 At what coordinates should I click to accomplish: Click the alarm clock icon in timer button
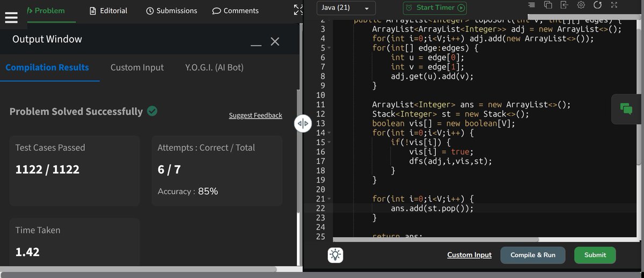pos(409,8)
